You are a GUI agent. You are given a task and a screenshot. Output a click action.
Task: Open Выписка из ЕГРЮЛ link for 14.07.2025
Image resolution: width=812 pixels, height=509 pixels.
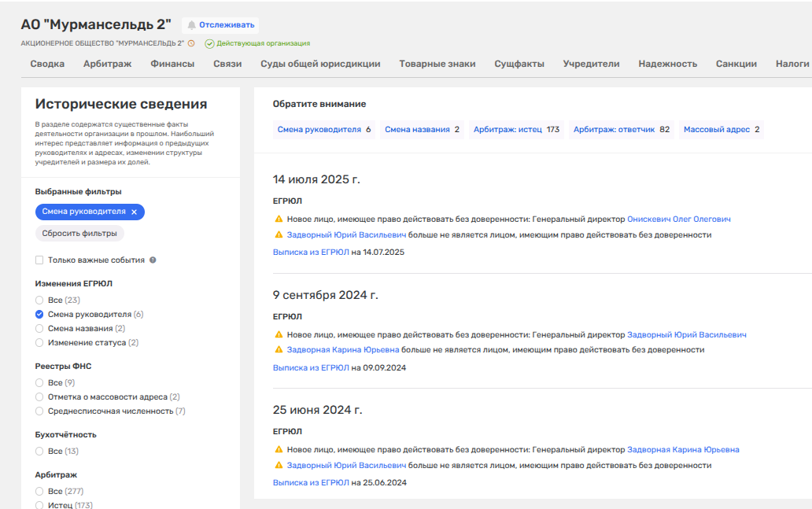[311, 253]
